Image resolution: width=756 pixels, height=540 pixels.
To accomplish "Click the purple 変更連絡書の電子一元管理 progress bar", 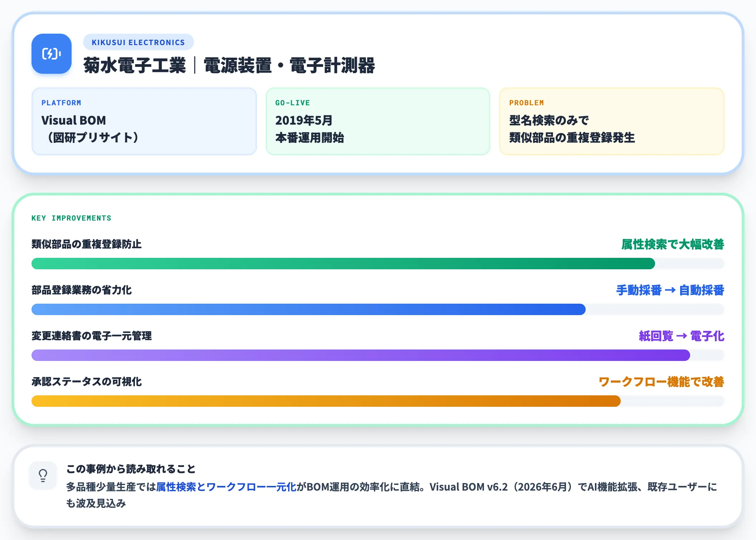I will click(x=378, y=355).
